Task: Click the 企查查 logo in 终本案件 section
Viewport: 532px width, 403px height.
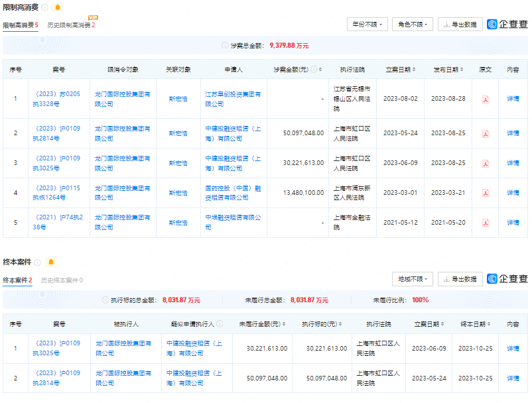Action: click(x=507, y=279)
